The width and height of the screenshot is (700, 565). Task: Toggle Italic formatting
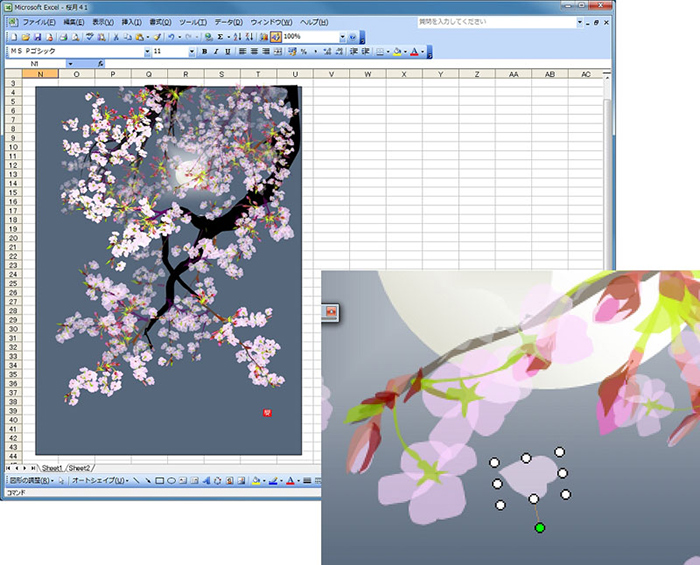coord(215,51)
